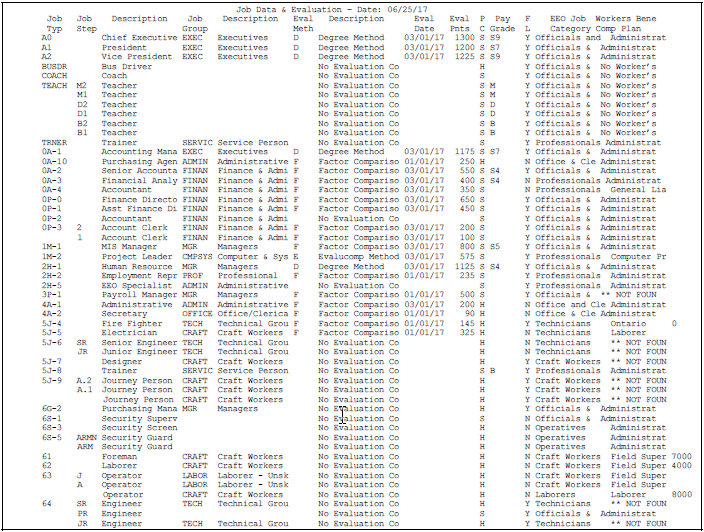Select 'Purchasing Agen' description
Image resolution: width=704 pixels, height=532 pixels.
140,162
